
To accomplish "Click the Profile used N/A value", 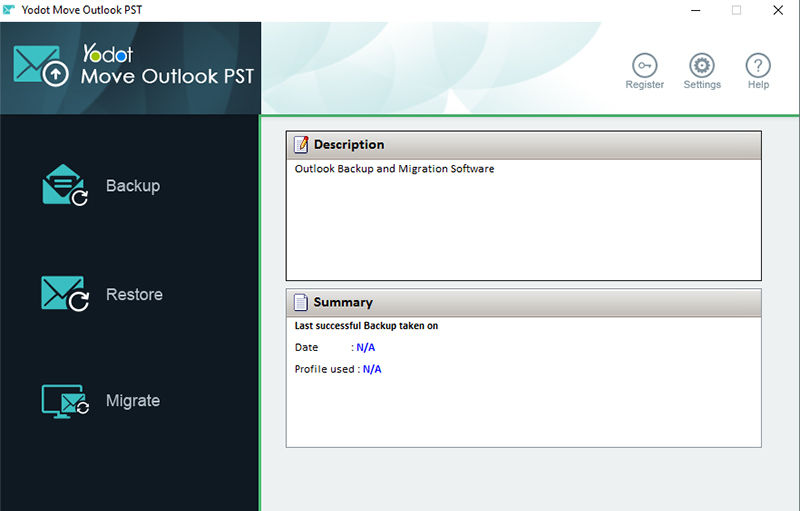I will click(x=372, y=369).
